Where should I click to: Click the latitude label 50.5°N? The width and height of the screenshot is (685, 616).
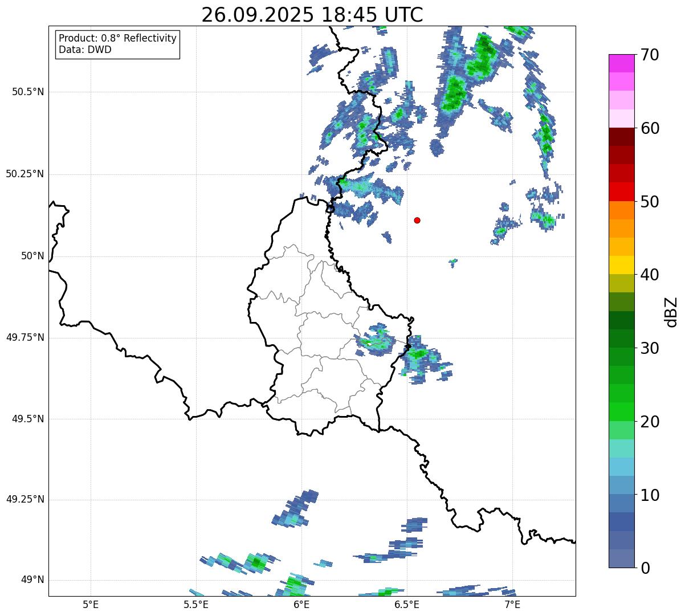point(28,92)
